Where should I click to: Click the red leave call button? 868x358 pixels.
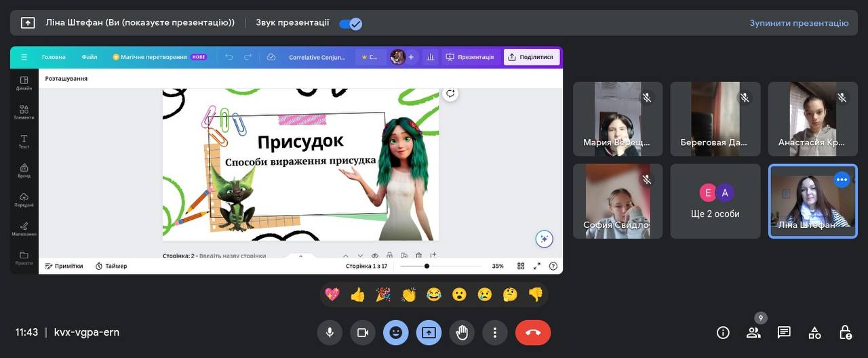click(532, 332)
